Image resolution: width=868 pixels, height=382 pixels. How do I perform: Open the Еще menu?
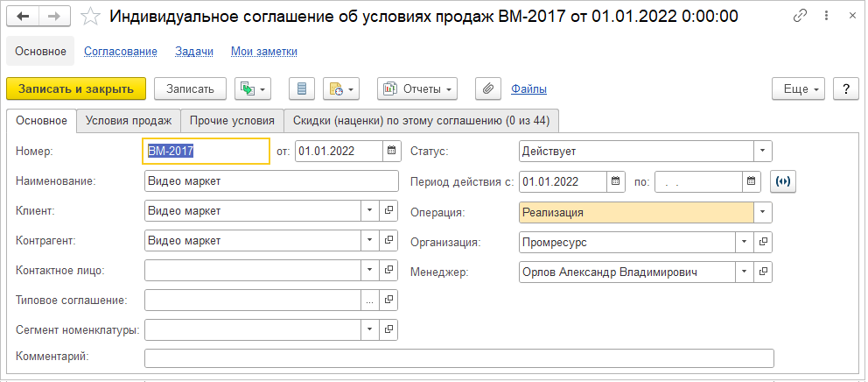coord(799,88)
